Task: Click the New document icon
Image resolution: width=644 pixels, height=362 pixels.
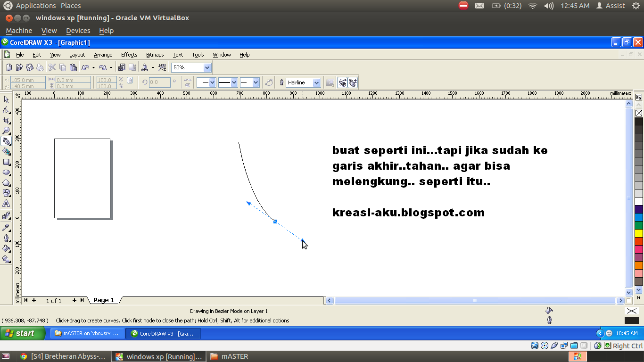Action: [9, 67]
